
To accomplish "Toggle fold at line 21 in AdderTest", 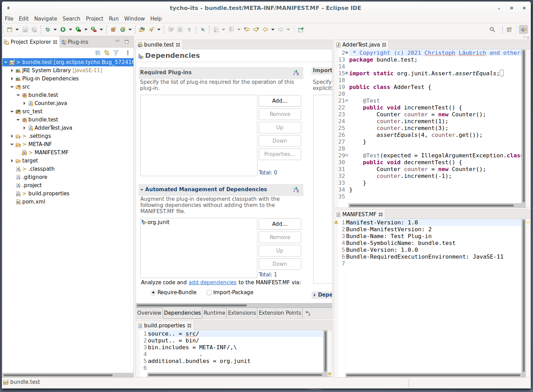I will (x=346, y=101).
